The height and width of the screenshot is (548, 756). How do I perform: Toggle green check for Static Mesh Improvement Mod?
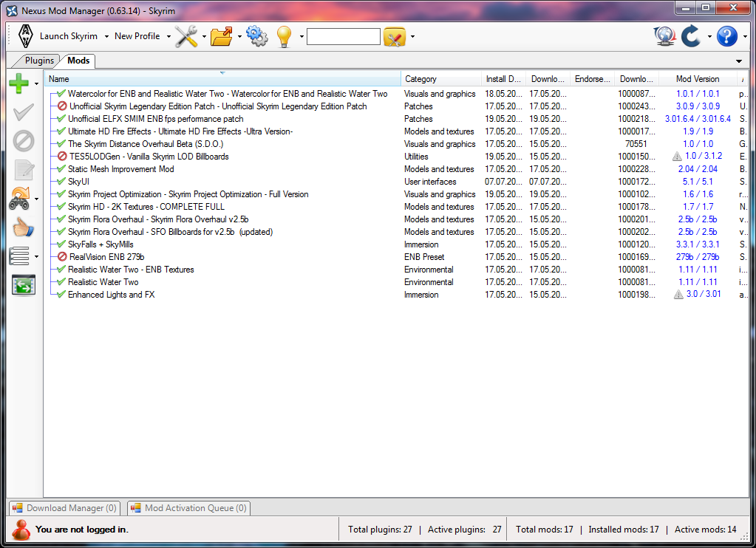61,168
